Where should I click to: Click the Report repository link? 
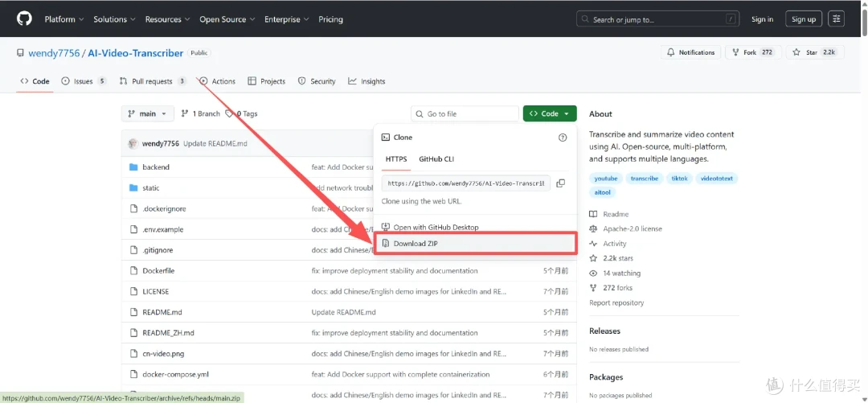(616, 302)
